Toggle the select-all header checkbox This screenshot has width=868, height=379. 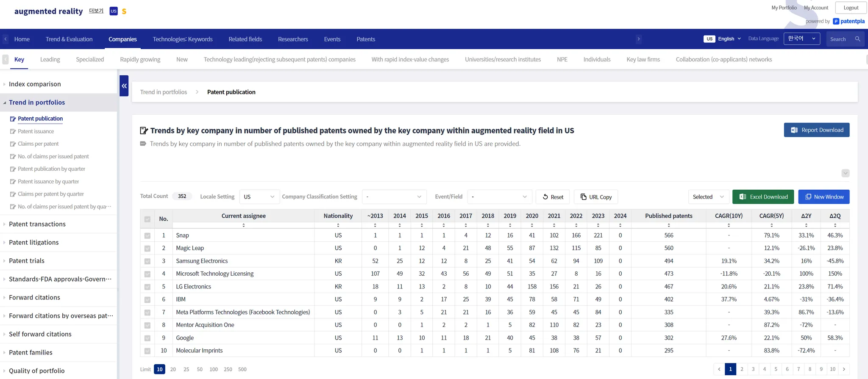pos(147,219)
